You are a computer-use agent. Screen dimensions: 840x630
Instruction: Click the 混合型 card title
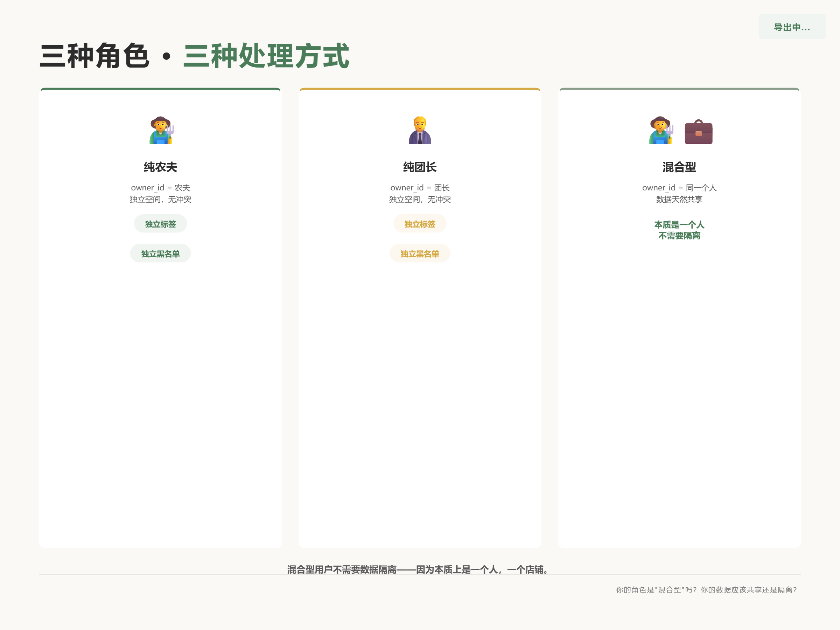(679, 167)
